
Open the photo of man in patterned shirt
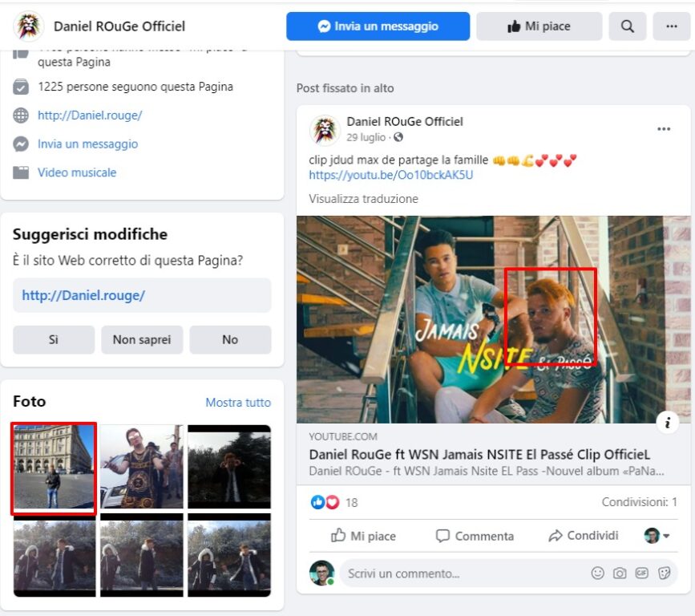pyautogui.click(x=142, y=467)
